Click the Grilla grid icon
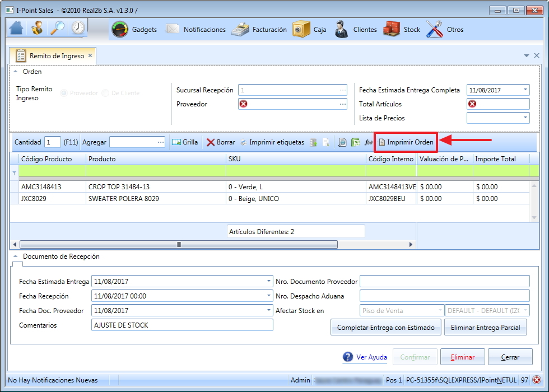The height and width of the screenshot is (392, 549). (176, 142)
